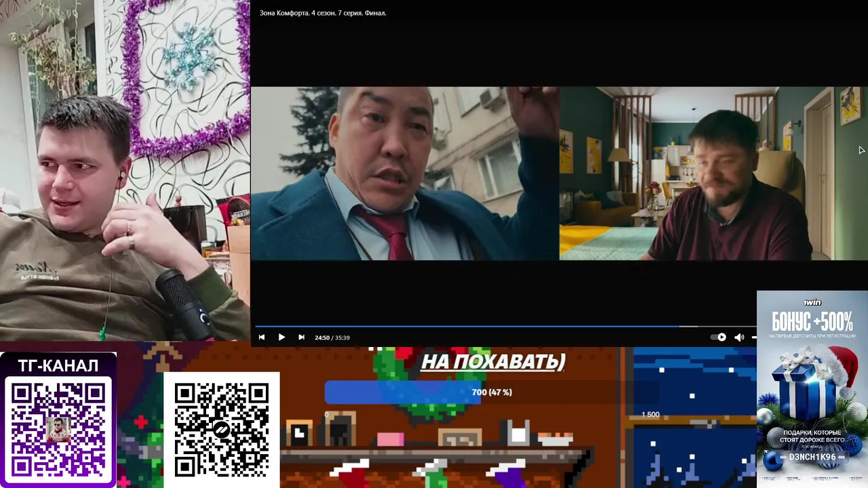Click the play button in video player
868x488 pixels.
[x=281, y=338]
